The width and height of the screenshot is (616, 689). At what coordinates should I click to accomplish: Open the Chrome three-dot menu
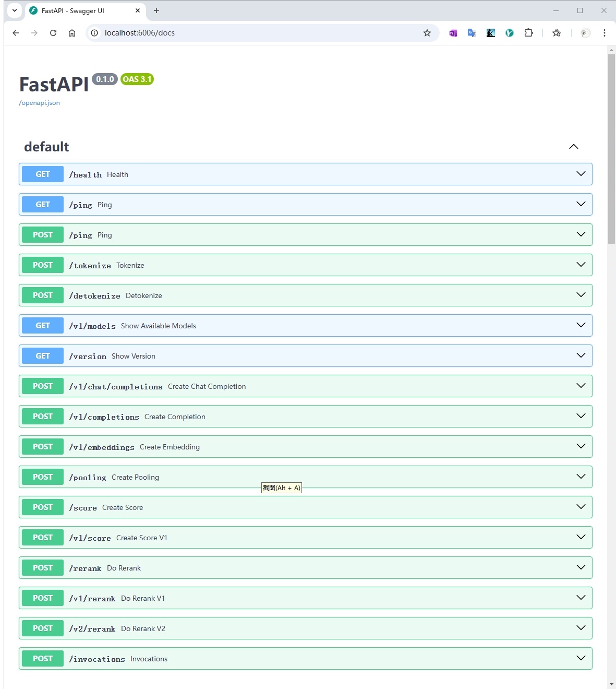pos(605,33)
